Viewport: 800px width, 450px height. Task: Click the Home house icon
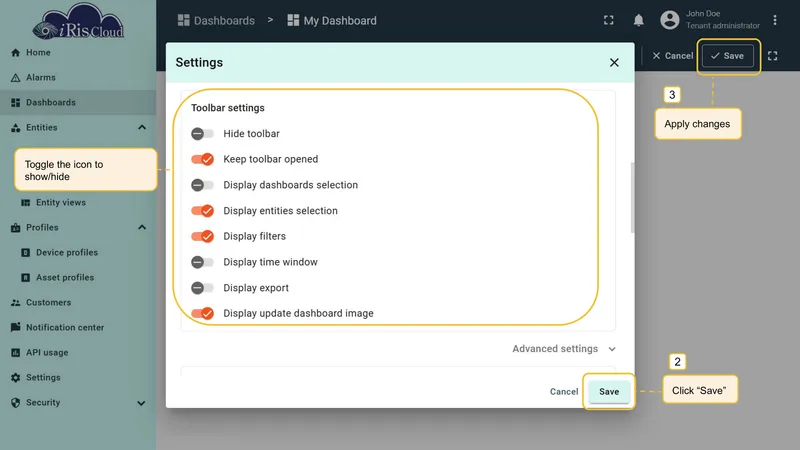[x=15, y=53]
